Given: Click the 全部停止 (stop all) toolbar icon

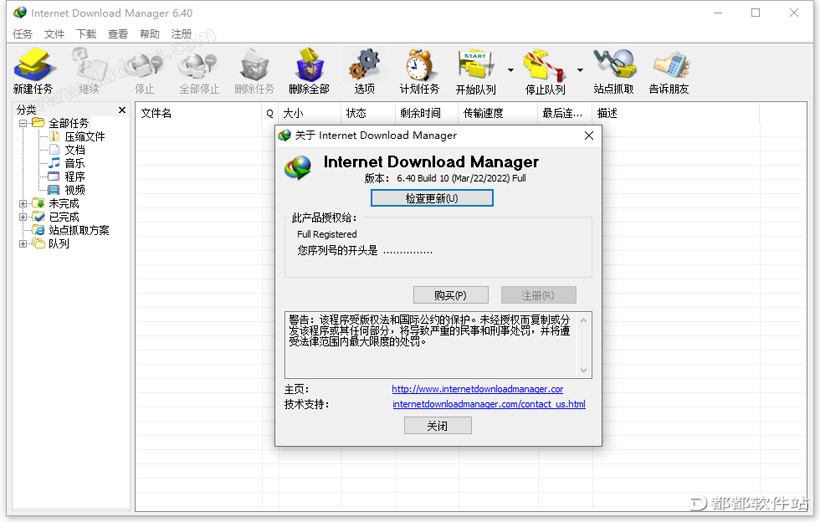Looking at the screenshot, I should (199, 71).
